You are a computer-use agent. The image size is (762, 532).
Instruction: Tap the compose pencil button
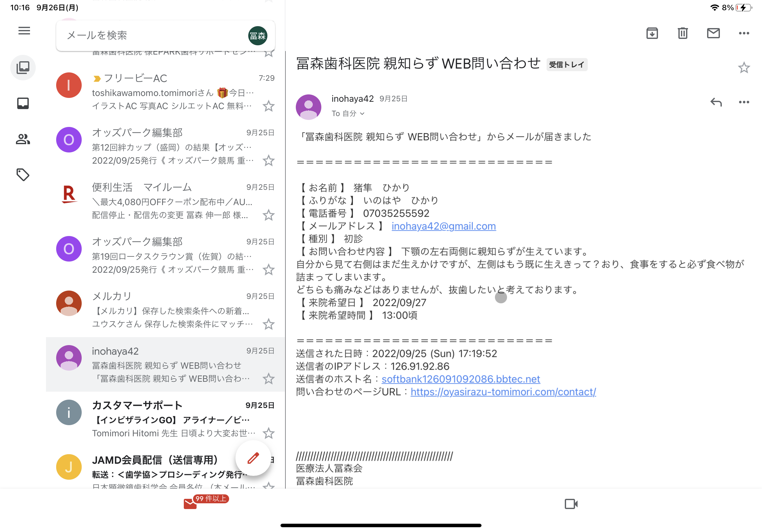(253, 458)
